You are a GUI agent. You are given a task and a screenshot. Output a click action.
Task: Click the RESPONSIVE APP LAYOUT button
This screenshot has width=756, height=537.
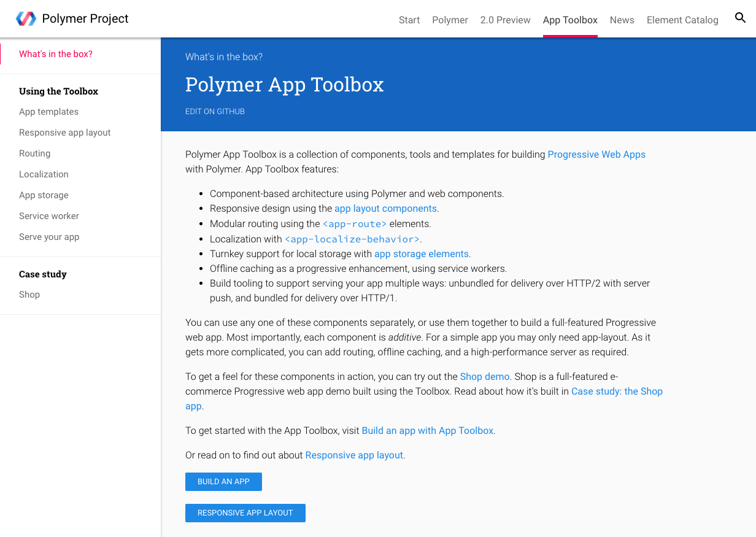[245, 513]
